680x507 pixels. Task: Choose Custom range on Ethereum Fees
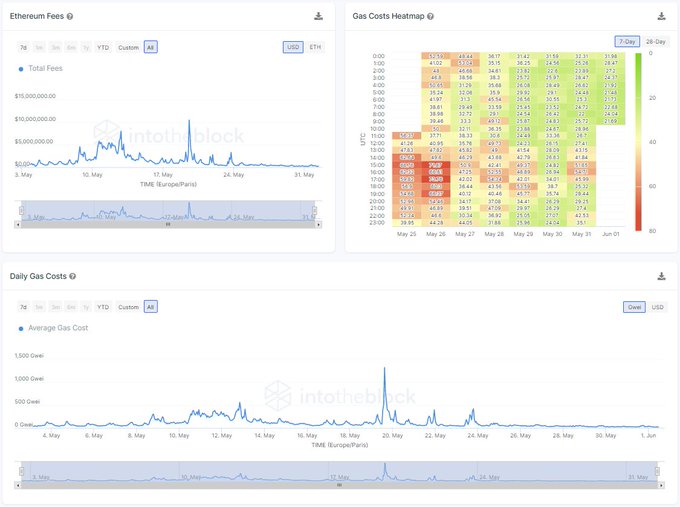tap(128, 47)
